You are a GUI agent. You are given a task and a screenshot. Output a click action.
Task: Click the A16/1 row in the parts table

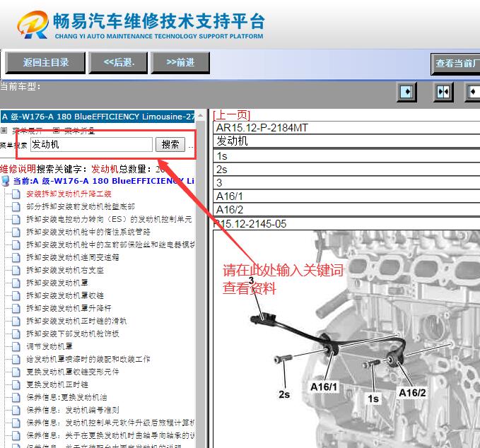pyautogui.click(x=346, y=196)
